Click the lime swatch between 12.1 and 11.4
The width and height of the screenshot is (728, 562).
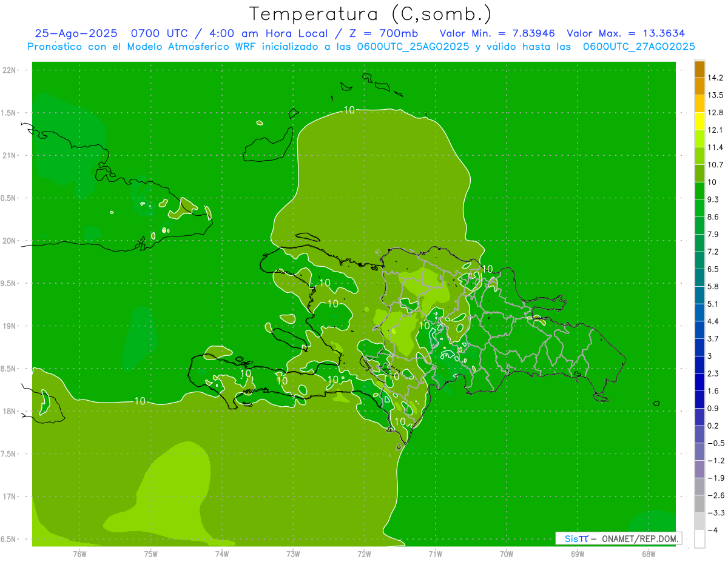tap(699, 139)
